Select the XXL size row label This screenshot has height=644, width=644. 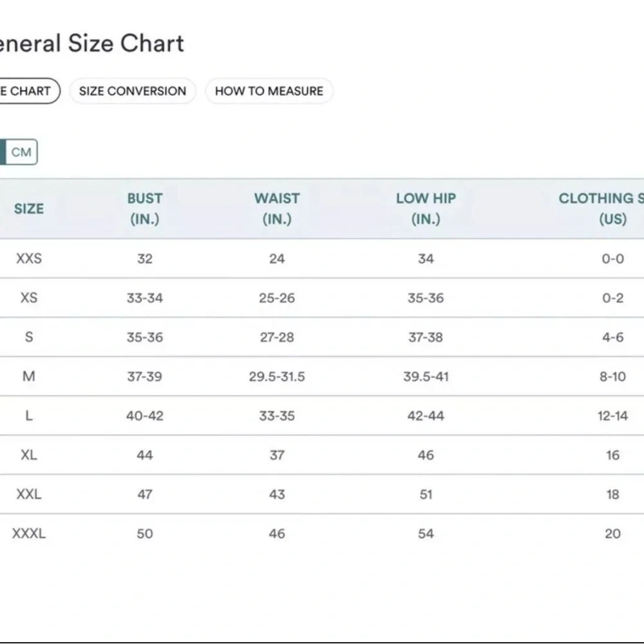tap(29, 494)
